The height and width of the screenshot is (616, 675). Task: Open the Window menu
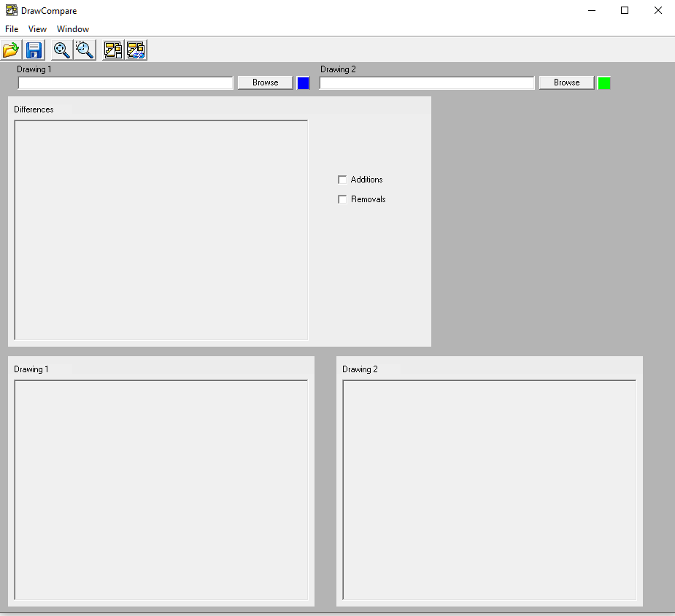pyautogui.click(x=73, y=29)
